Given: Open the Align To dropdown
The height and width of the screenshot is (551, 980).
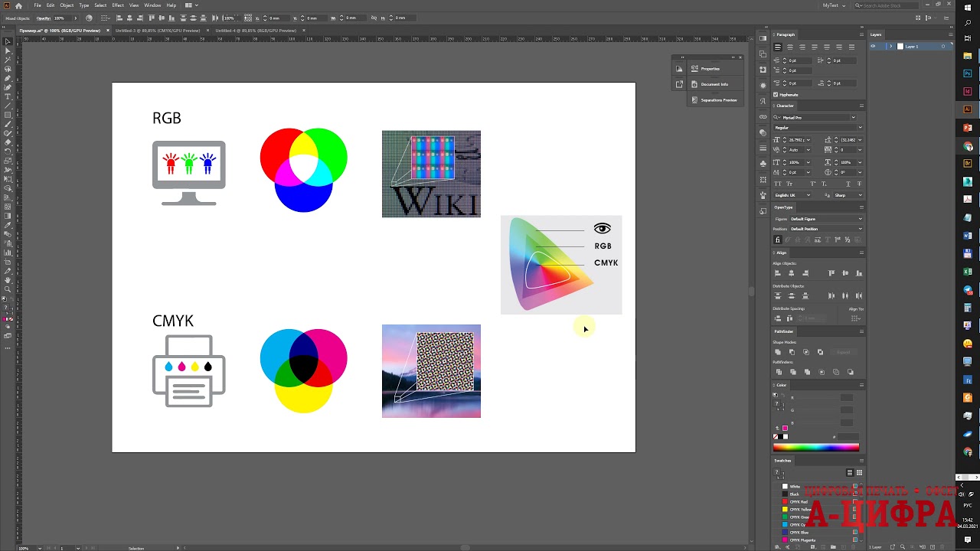Looking at the screenshot, I should coord(856,318).
